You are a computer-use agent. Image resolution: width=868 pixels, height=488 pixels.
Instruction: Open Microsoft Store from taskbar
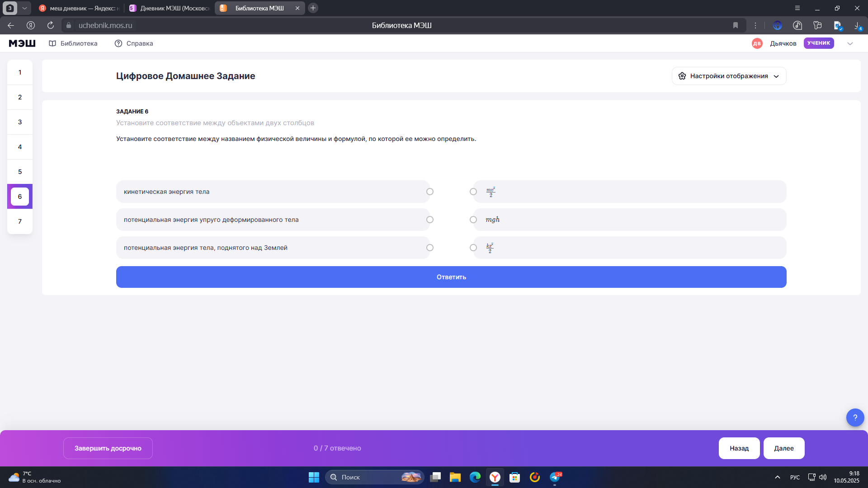pos(514,477)
